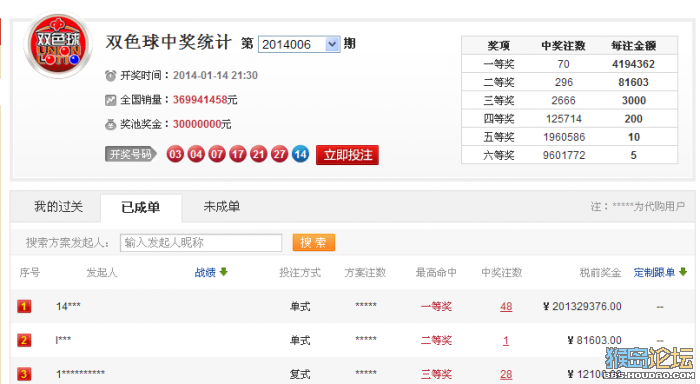This screenshot has height=384, width=700.
Task: Click 二等奖 in the second plan row
Action: tap(436, 340)
